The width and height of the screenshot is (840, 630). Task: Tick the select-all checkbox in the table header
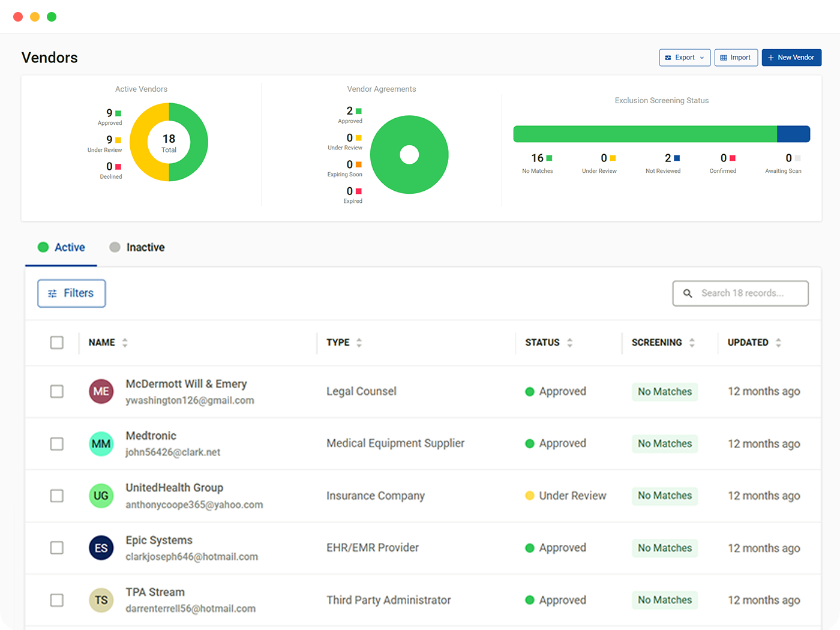click(57, 343)
